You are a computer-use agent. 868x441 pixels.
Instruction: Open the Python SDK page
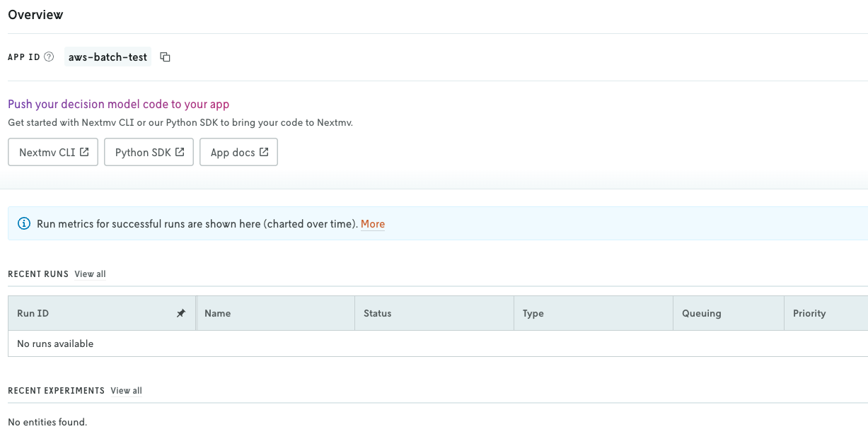coord(149,151)
